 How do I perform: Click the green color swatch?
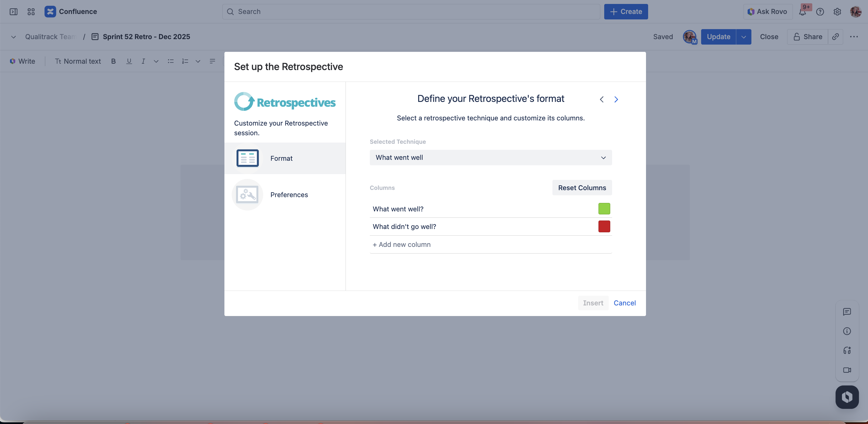click(x=604, y=209)
